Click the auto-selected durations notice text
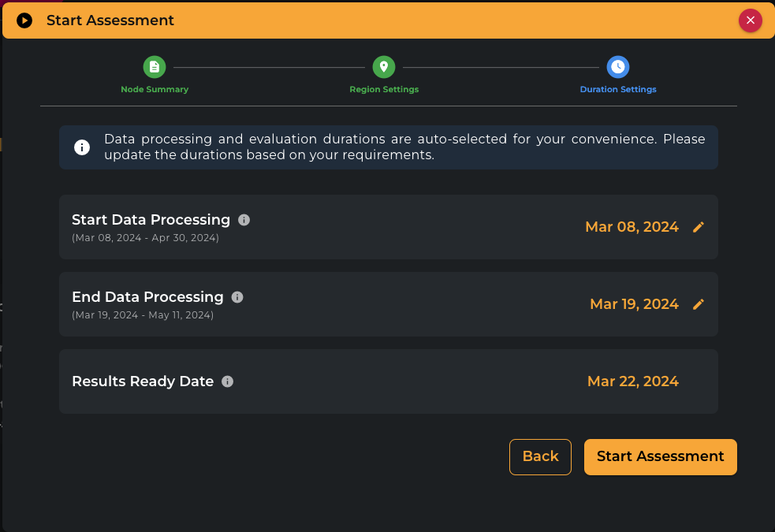Screen dimensions: 775x532 click(404, 147)
